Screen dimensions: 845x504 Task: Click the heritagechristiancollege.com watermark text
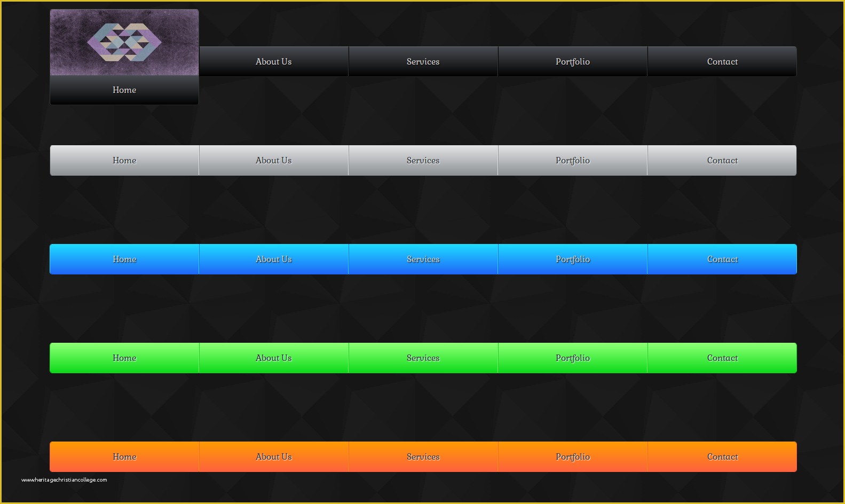pos(64,480)
